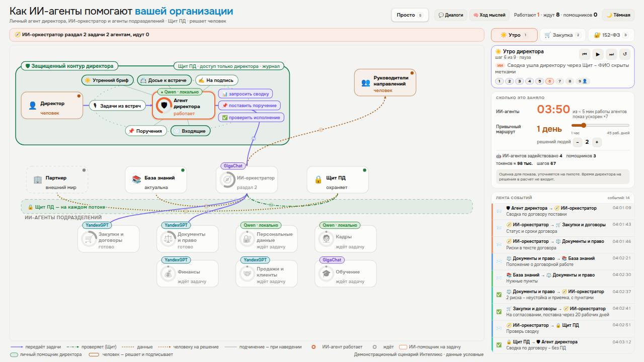This screenshot has height=362, width=644.
Task: Open the Досье к встрече chip
Action: tap(164, 80)
